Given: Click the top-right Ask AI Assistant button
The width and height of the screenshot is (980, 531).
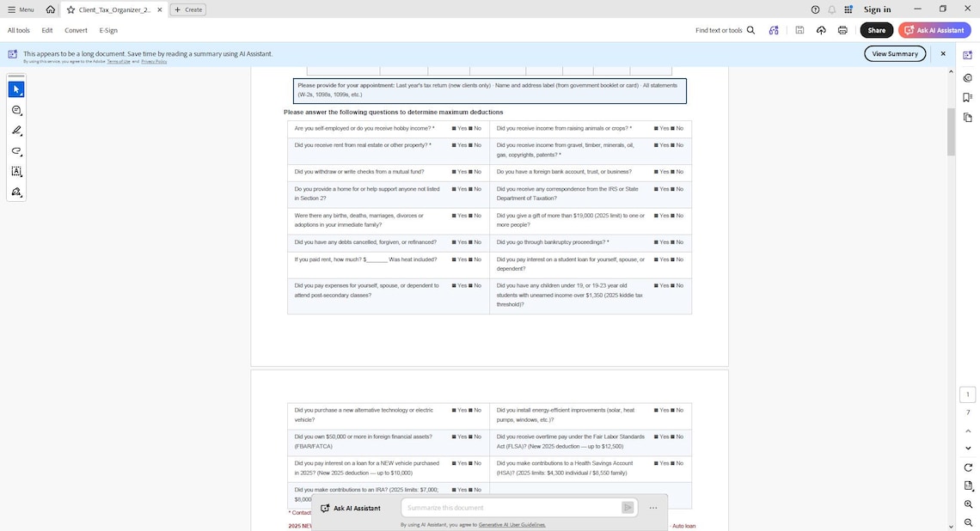Looking at the screenshot, I should [x=934, y=30].
